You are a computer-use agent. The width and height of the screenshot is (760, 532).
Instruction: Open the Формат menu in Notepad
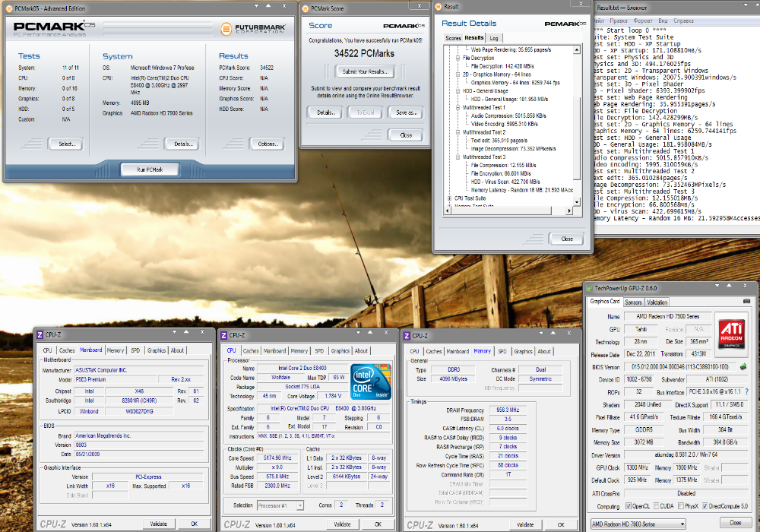[643, 21]
